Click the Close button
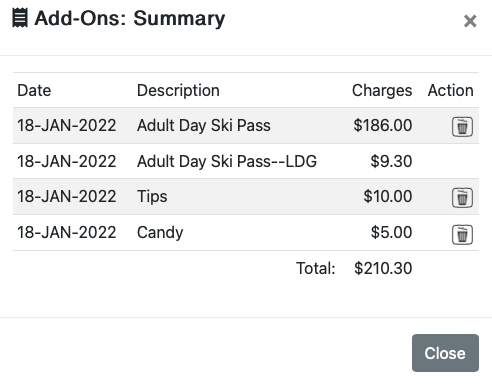492x386 pixels. pos(445,353)
